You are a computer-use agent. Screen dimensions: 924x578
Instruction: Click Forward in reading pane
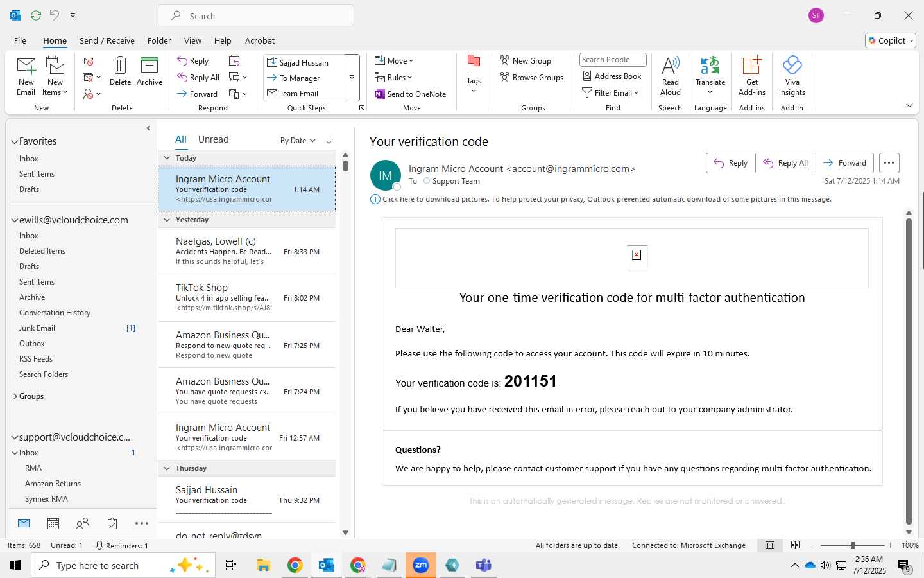[x=844, y=163]
